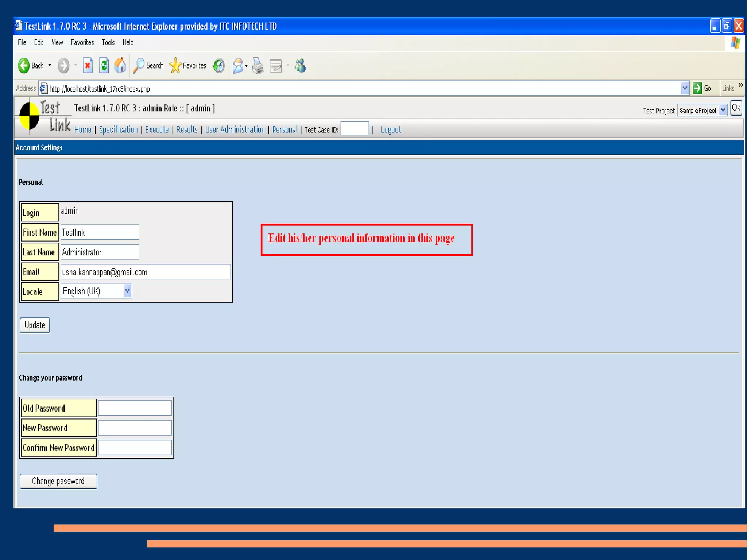Open the Test Project SampleProject dropdown

pyautogui.click(x=702, y=110)
